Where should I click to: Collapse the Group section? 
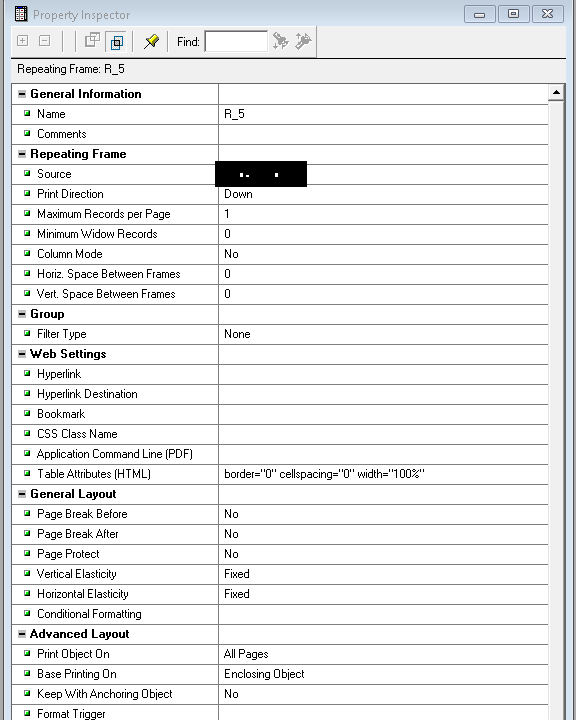point(22,314)
